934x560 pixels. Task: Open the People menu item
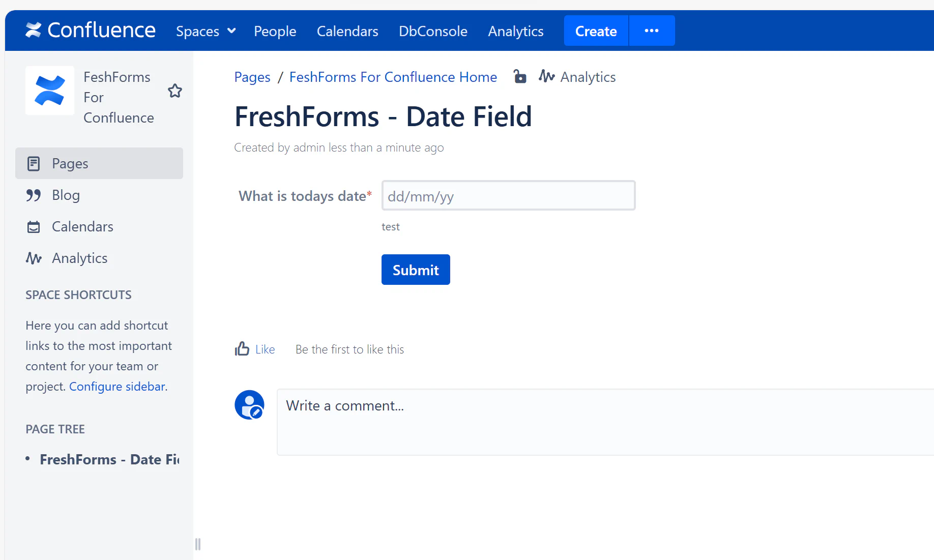point(275,31)
